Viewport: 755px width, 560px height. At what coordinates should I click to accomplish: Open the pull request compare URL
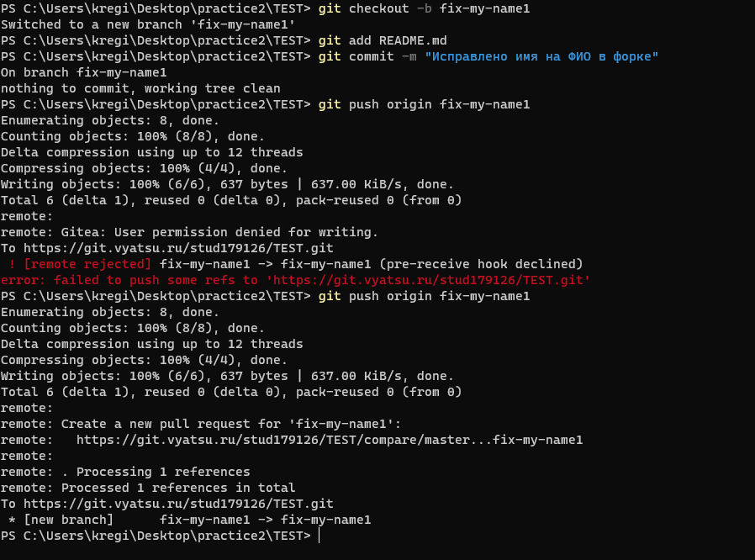pos(329,440)
